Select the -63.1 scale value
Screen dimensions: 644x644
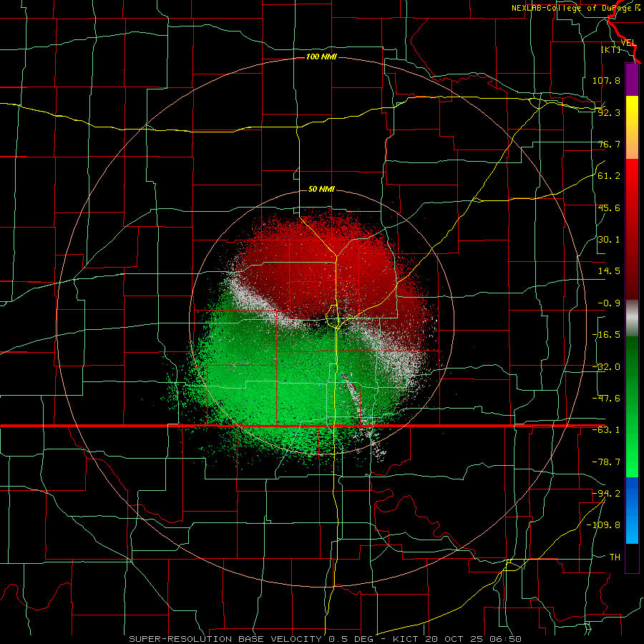(606, 430)
